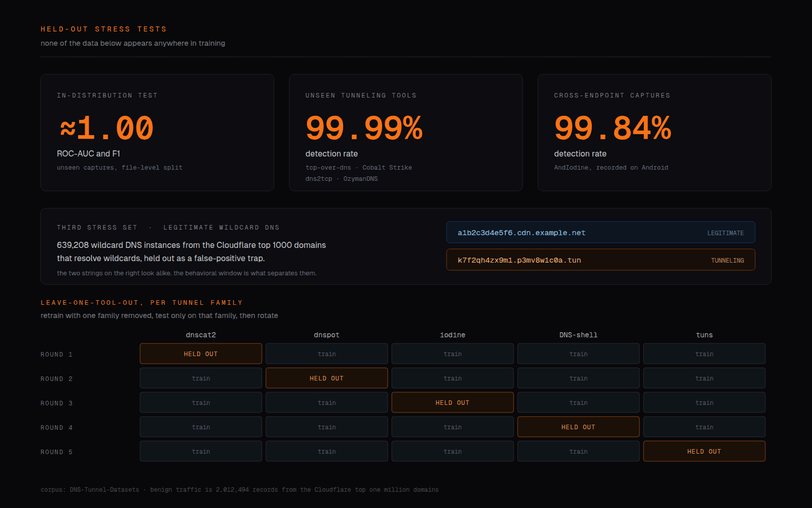Click the train cell for dnscat2 in Round 5

coord(201,451)
